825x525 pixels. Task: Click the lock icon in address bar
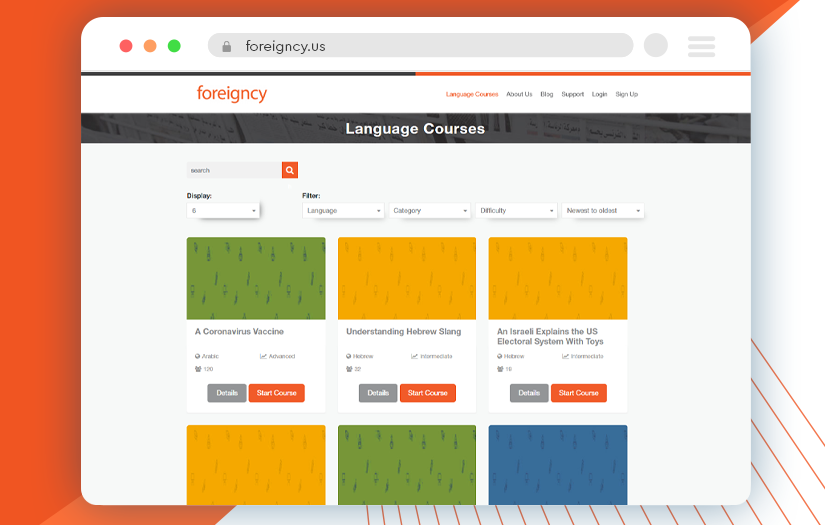click(x=227, y=46)
